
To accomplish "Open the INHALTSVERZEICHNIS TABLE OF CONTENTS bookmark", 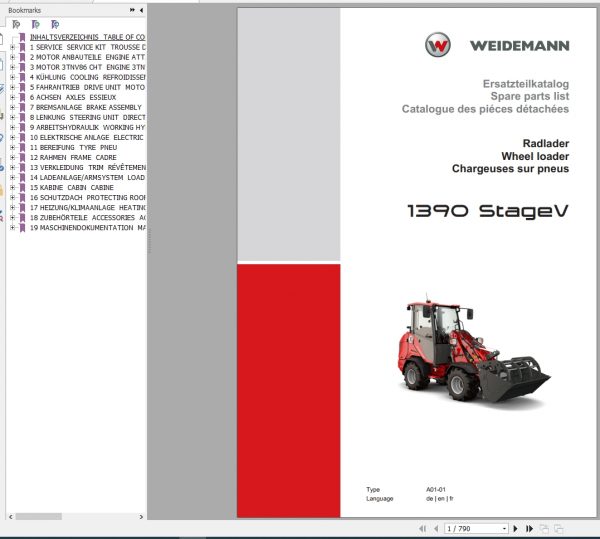I will [87, 37].
